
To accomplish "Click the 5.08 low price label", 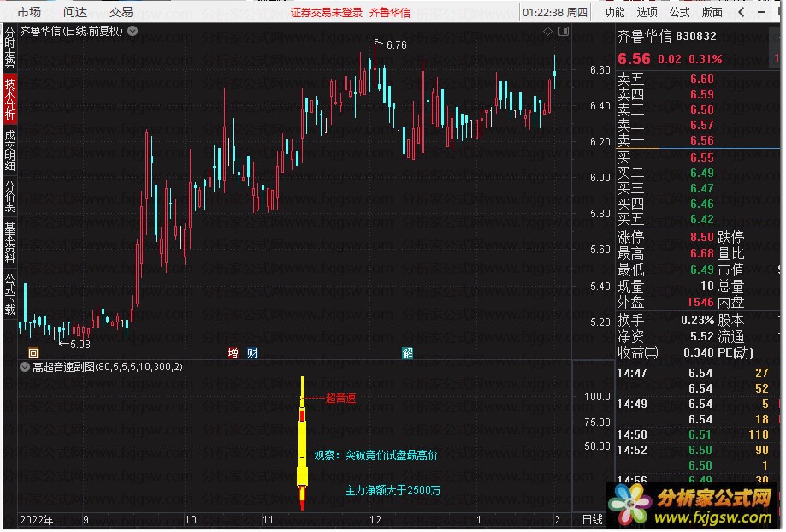I will point(80,345).
